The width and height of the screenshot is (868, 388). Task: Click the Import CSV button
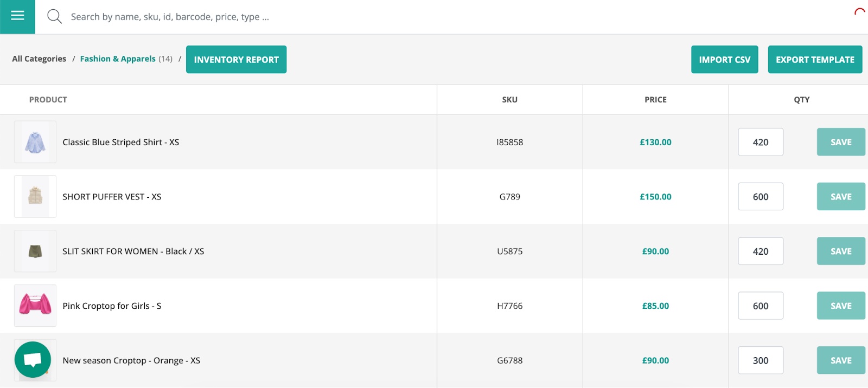(x=724, y=60)
